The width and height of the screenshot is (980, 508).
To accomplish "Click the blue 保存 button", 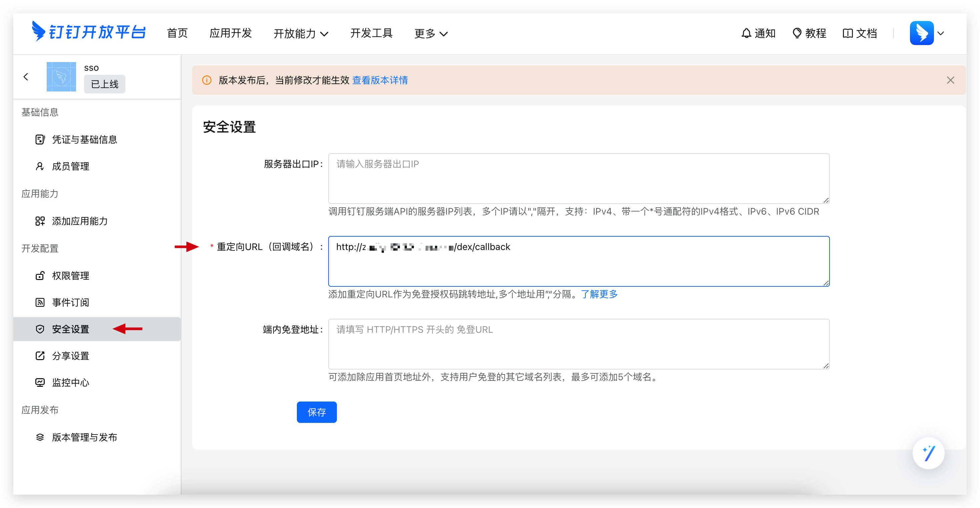I will click(x=316, y=412).
